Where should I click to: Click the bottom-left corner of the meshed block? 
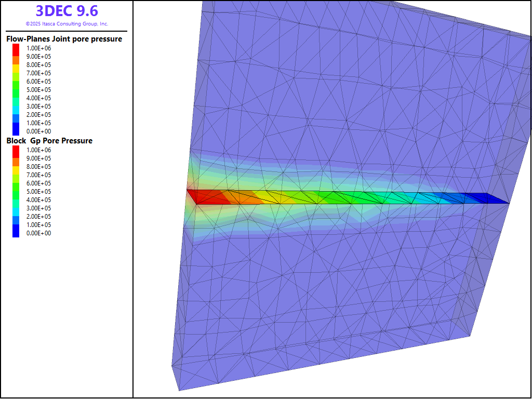(x=179, y=390)
